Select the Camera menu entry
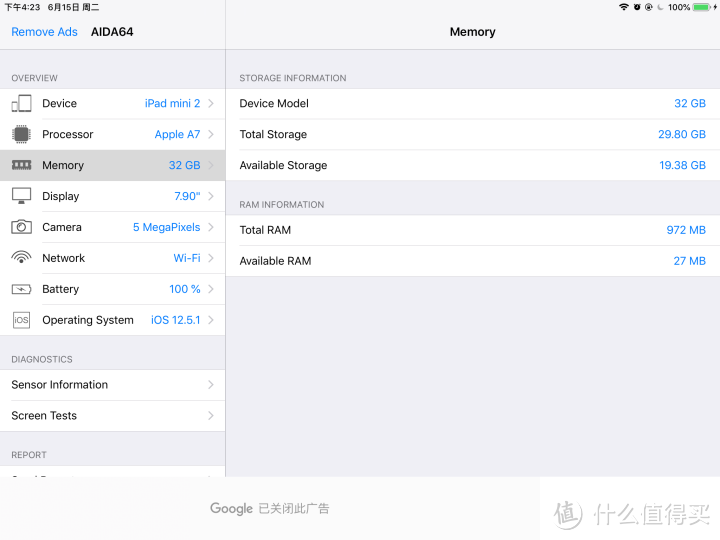 (112, 227)
